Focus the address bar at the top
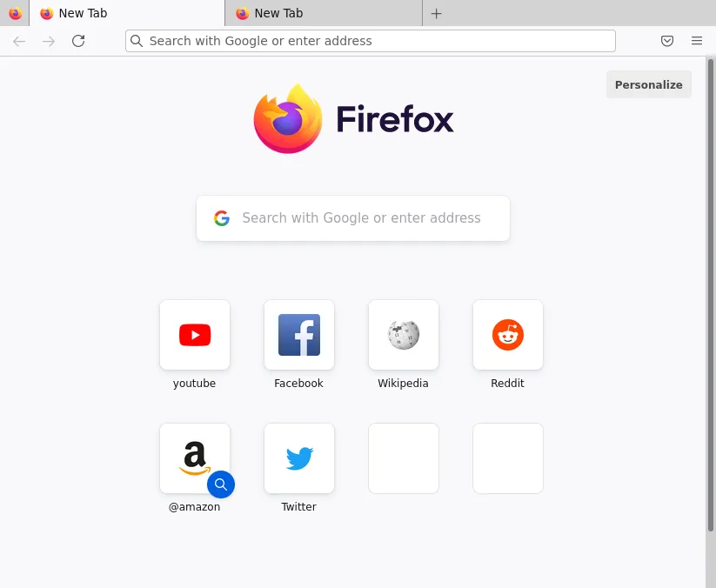Viewport: 716px width, 588px height. click(x=370, y=40)
